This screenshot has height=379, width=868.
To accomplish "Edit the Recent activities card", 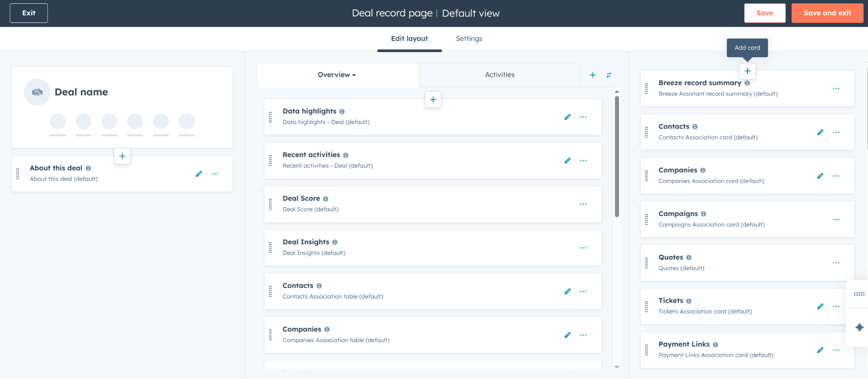I will click(568, 160).
